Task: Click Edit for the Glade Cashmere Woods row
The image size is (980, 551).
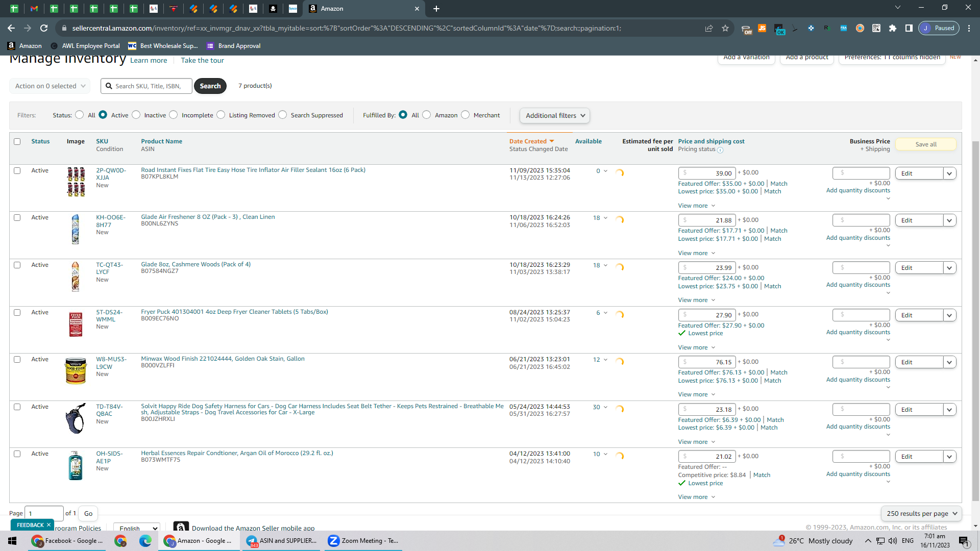Action: point(919,268)
